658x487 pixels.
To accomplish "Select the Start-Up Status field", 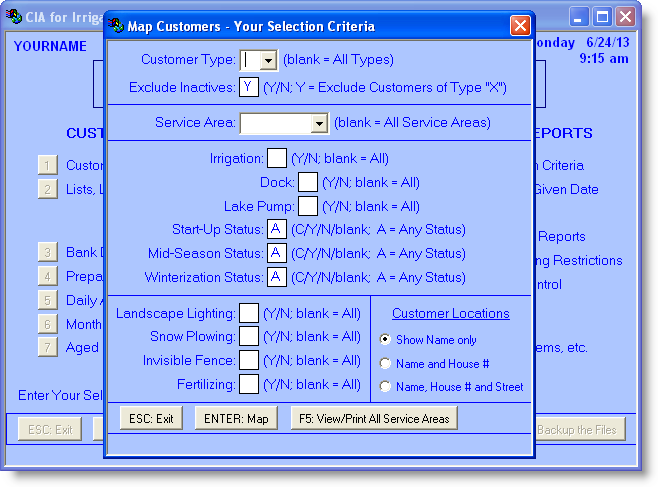I will (276, 230).
